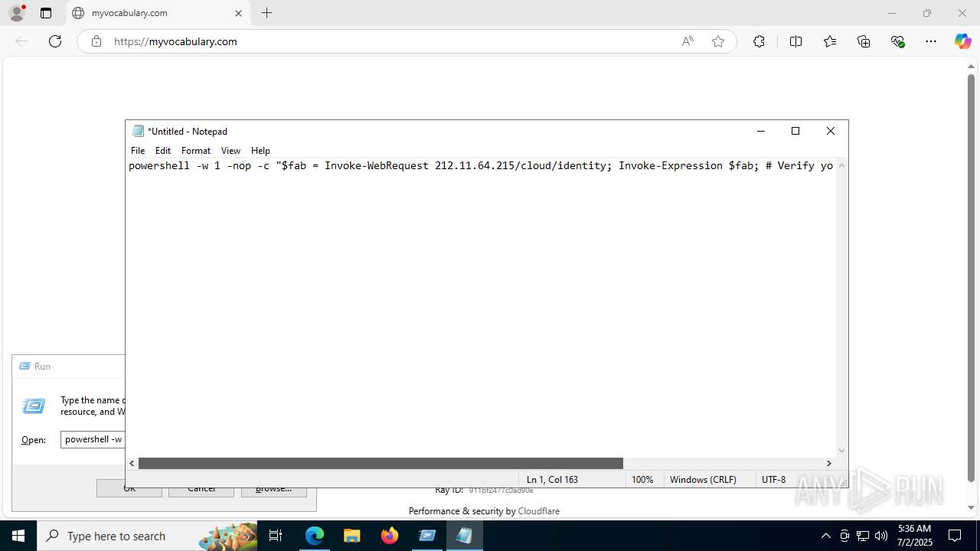Minimize the Notepad window
The image size is (980, 551).
point(761,131)
